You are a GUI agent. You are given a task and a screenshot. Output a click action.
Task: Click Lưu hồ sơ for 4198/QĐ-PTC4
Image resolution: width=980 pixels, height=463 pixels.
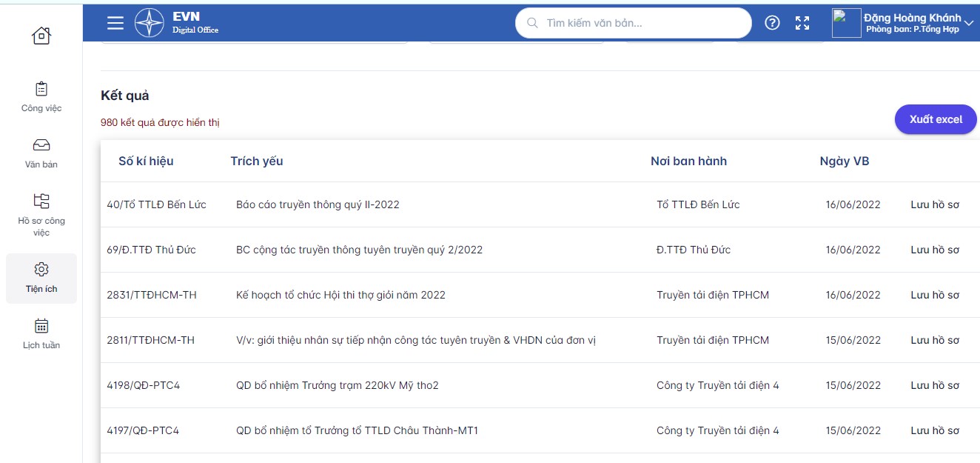click(x=934, y=385)
